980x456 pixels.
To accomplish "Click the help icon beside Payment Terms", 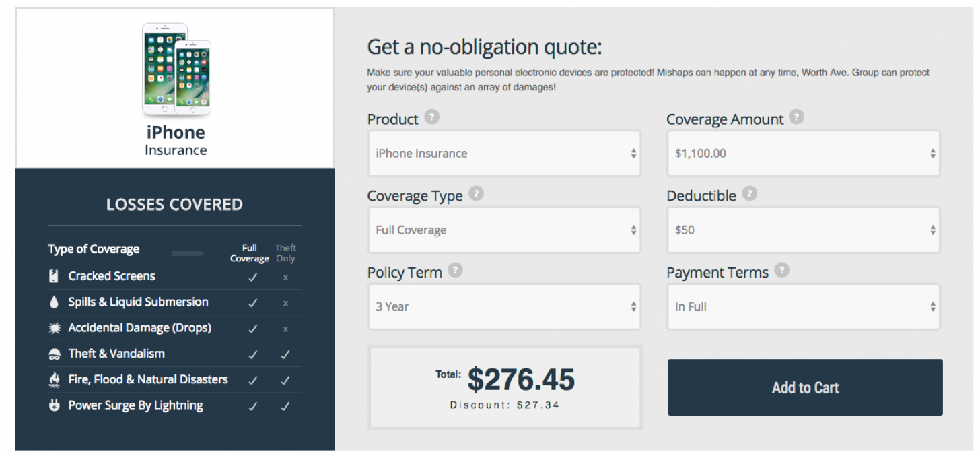I will (x=781, y=271).
